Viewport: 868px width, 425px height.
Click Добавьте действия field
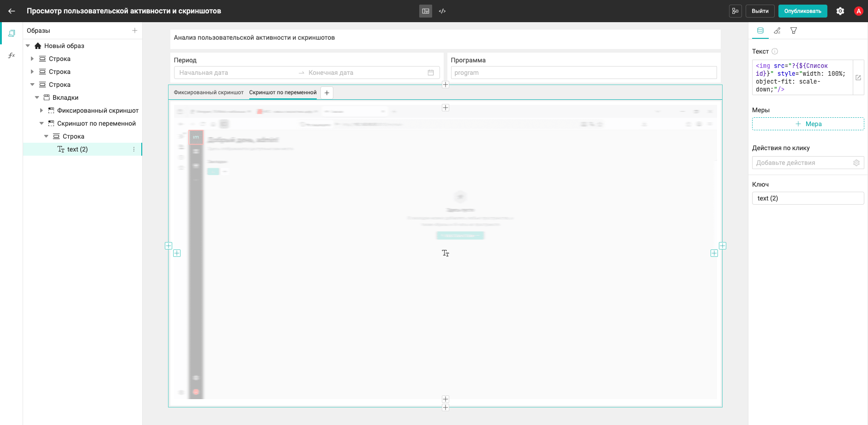pos(802,163)
